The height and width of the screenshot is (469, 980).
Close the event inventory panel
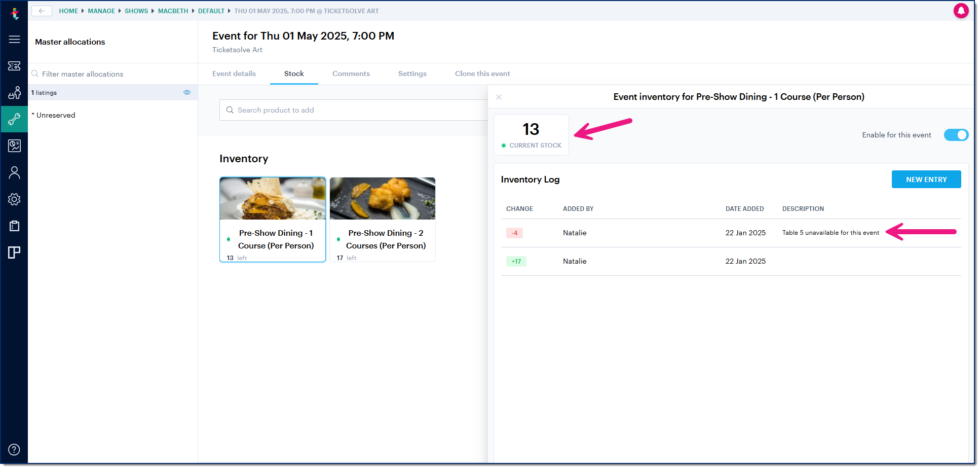coord(499,97)
